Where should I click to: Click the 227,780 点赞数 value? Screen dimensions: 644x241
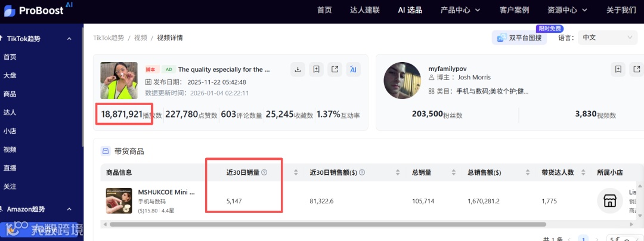(181, 114)
